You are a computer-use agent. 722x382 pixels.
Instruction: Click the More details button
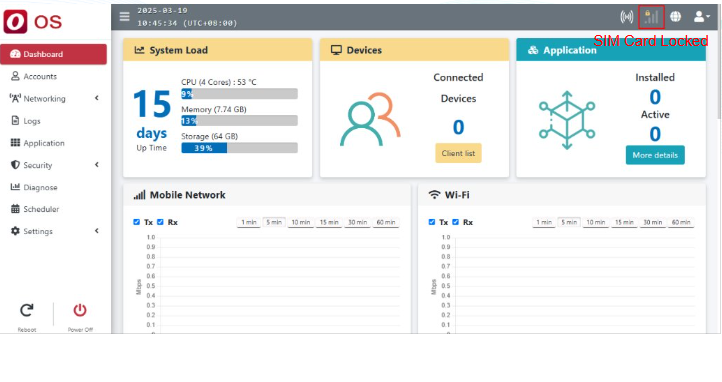pos(655,155)
